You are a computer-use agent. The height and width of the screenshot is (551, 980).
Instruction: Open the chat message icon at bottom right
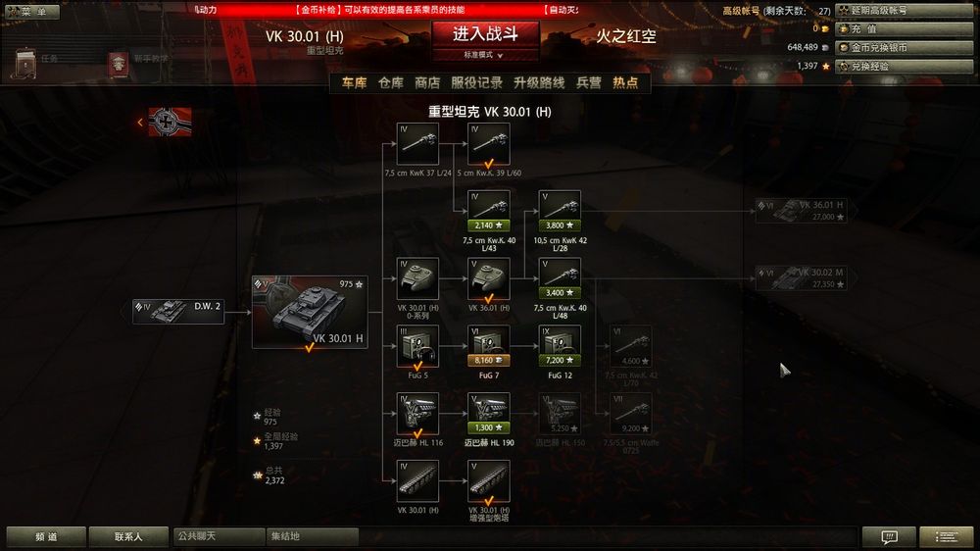pos(889,536)
